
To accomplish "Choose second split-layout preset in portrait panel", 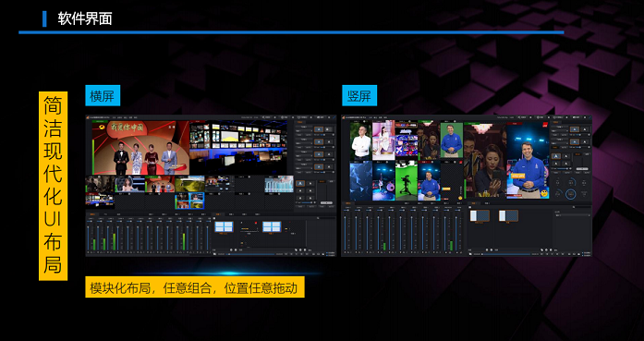I will (x=508, y=216).
